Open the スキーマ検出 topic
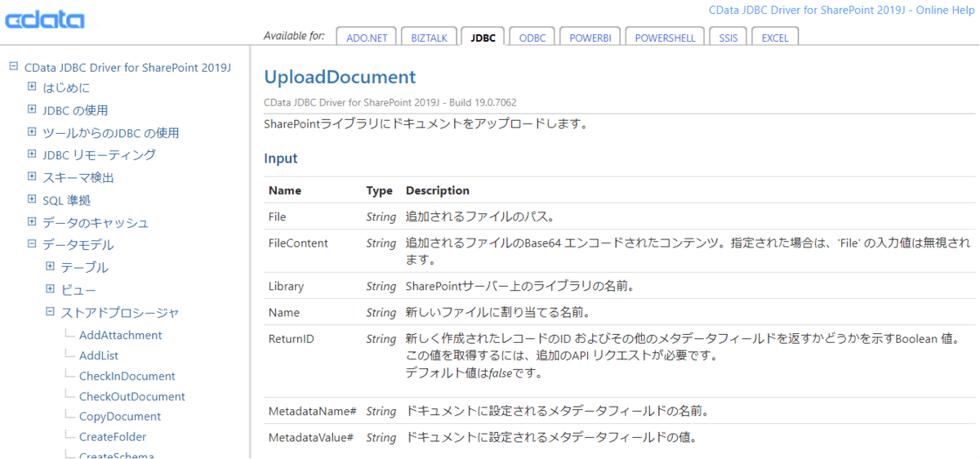The width and height of the screenshot is (980, 459). tap(78, 177)
